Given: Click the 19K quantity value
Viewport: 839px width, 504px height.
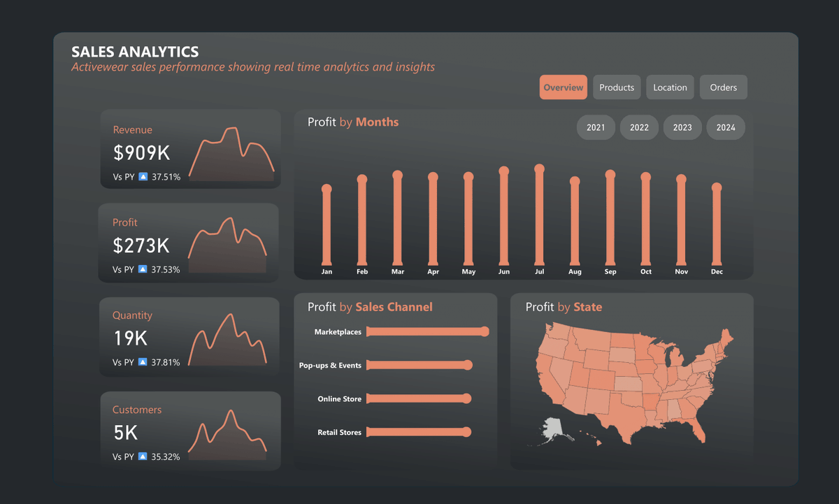Looking at the screenshot, I should [x=130, y=338].
